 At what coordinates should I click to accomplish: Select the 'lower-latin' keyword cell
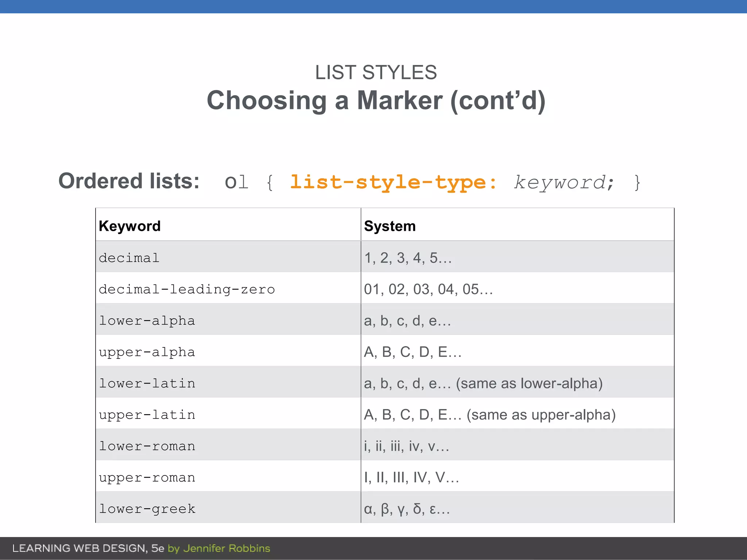[x=228, y=382]
